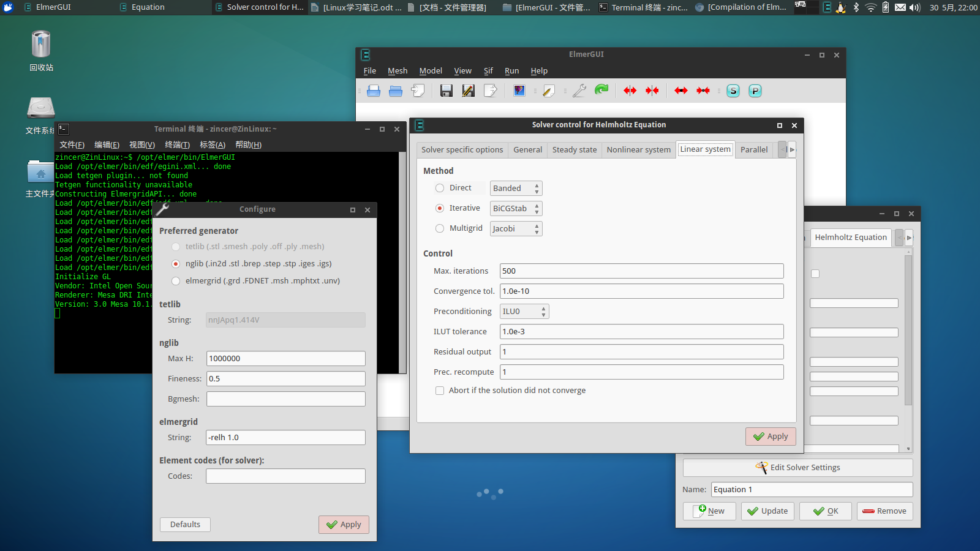Select nglib as preferred generator
This screenshot has height=551, width=980.
(x=176, y=264)
